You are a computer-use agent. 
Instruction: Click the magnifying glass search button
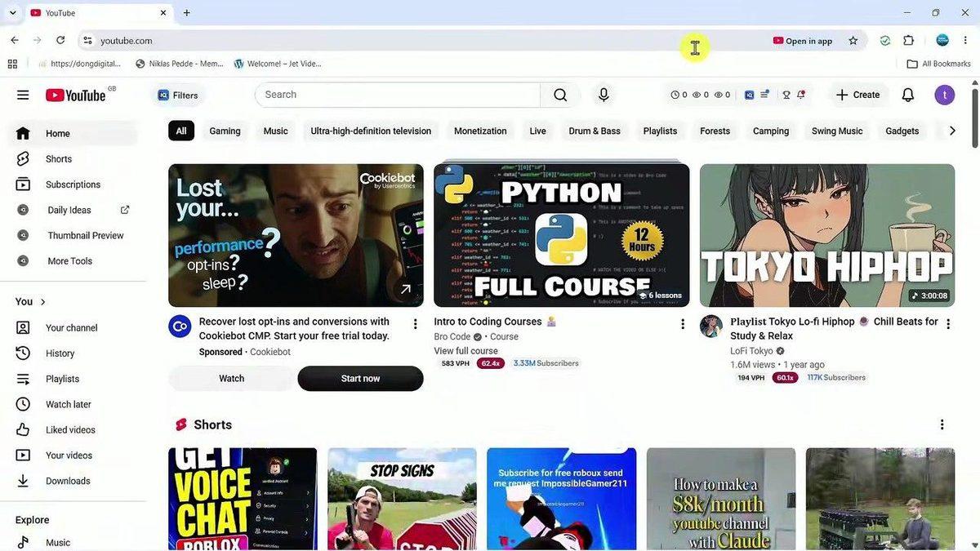[x=560, y=95]
